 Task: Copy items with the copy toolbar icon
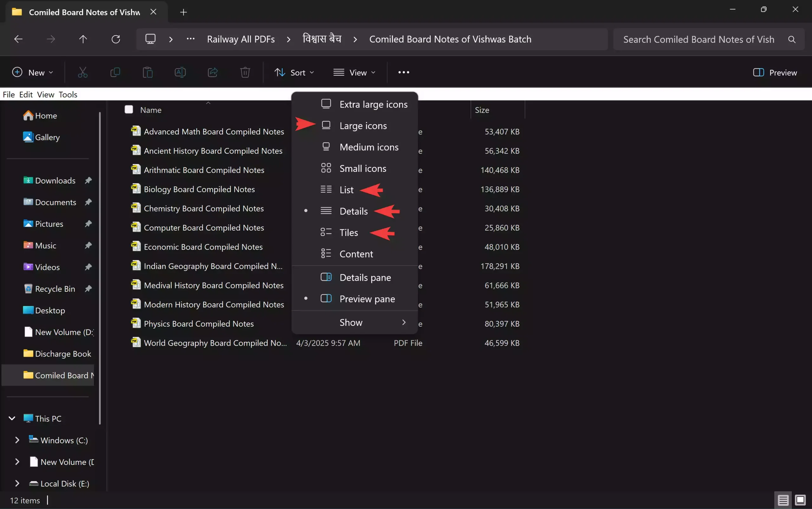pos(115,72)
